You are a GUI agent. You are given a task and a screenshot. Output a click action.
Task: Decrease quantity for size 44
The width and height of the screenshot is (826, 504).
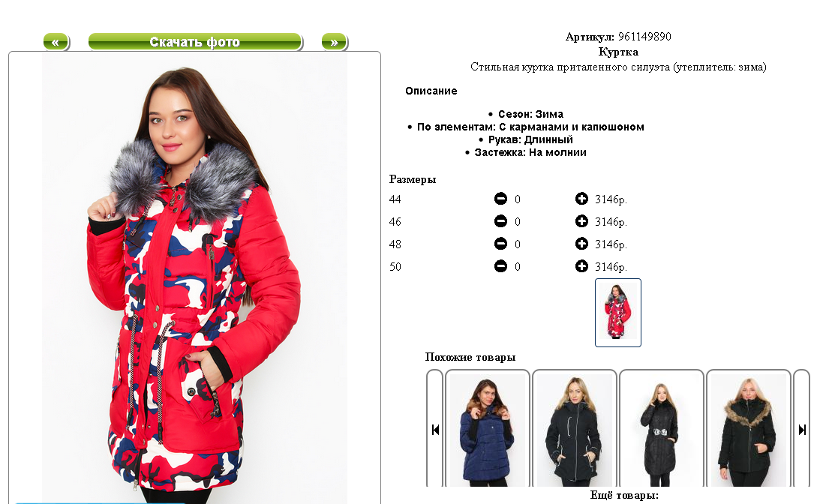pos(500,199)
